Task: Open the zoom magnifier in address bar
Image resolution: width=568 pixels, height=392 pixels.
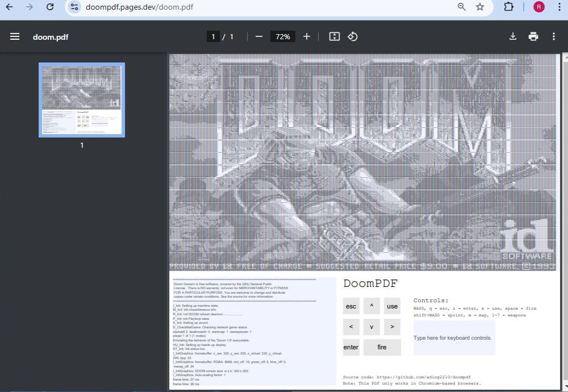Action: [x=461, y=7]
